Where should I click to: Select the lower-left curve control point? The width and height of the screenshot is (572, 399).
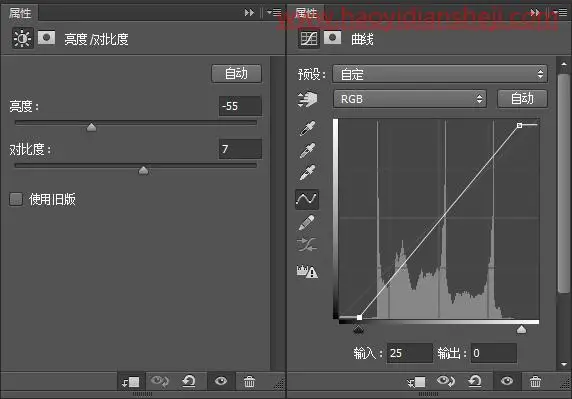point(359,317)
